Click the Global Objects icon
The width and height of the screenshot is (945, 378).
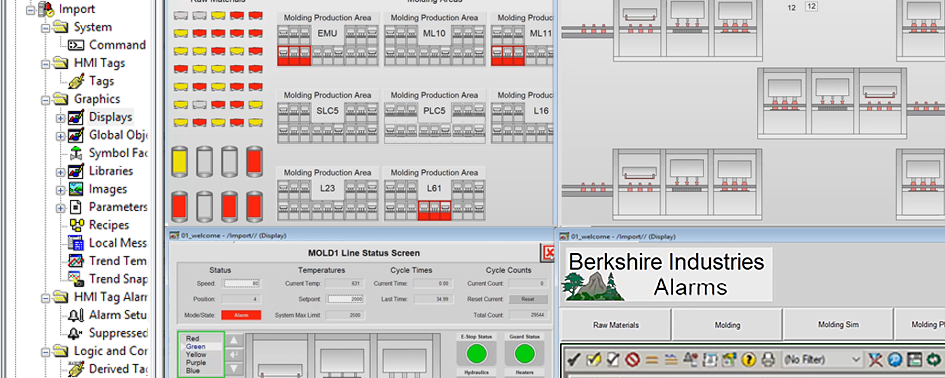click(x=77, y=135)
